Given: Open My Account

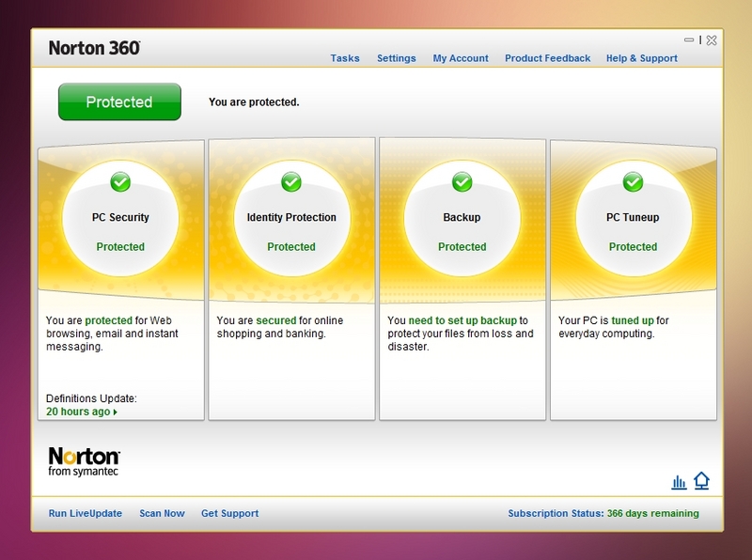Looking at the screenshot, I should coord(461,58).
